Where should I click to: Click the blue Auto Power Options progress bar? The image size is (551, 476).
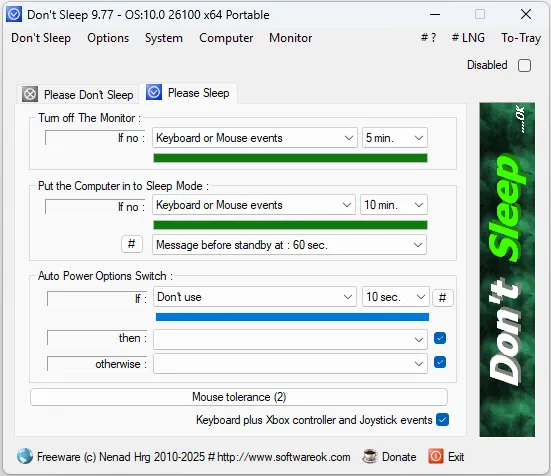pos(292,317)
